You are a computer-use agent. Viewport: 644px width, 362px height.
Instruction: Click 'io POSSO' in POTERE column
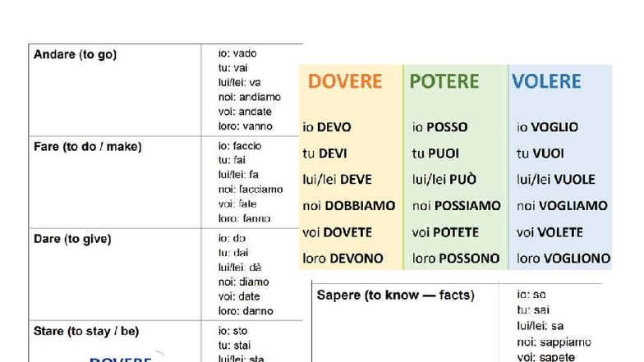(x=440, y=127)
